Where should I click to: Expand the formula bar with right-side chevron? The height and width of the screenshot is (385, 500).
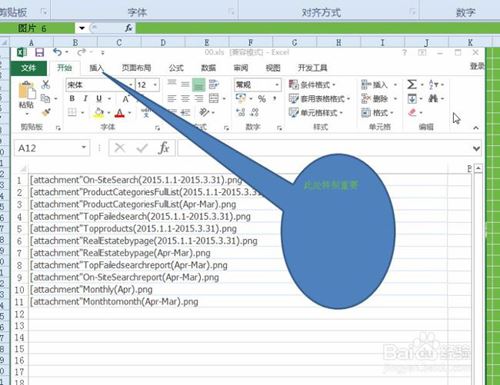coord(476,148)
